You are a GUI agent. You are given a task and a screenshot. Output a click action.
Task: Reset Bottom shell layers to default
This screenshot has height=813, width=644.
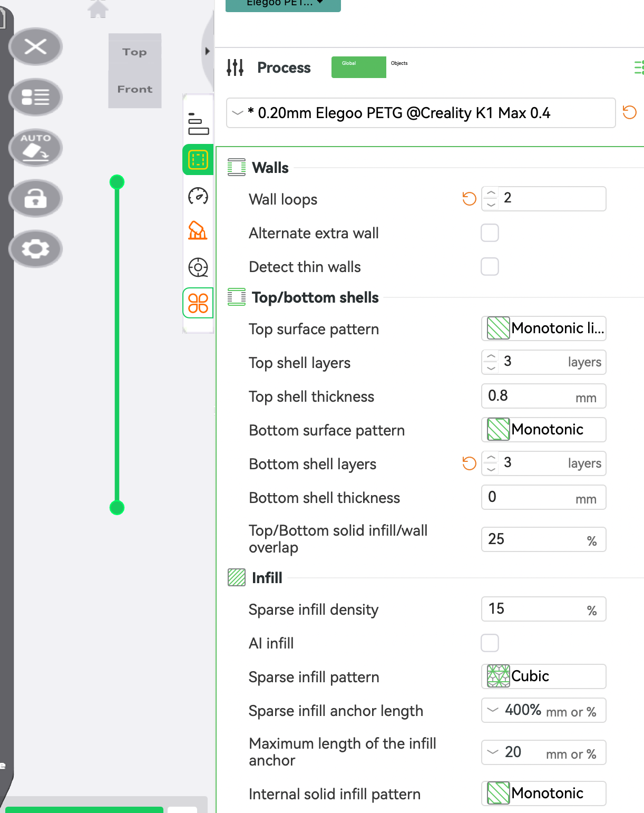point(469,463)
